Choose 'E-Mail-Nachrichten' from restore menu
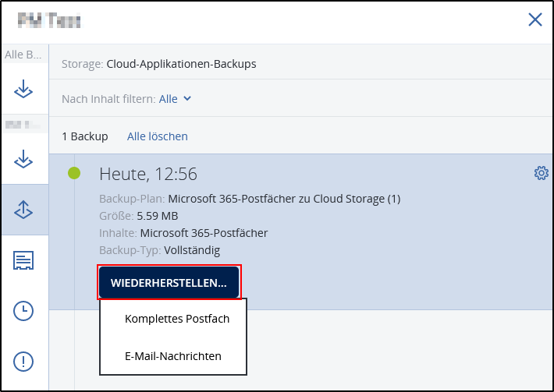The width and height of the screenshot is (554, 392). coord(173,356)
